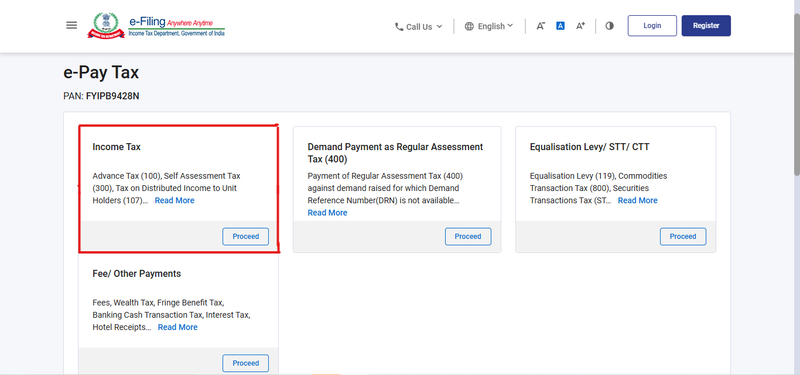
Task: Toggle the high contrast mode icon
Action: [609, 26]
